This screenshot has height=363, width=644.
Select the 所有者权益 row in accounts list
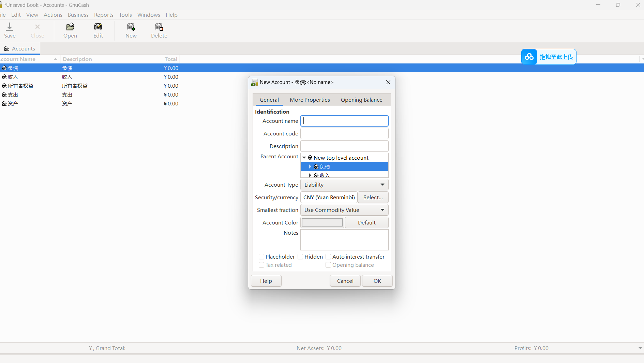pos(322,86)
